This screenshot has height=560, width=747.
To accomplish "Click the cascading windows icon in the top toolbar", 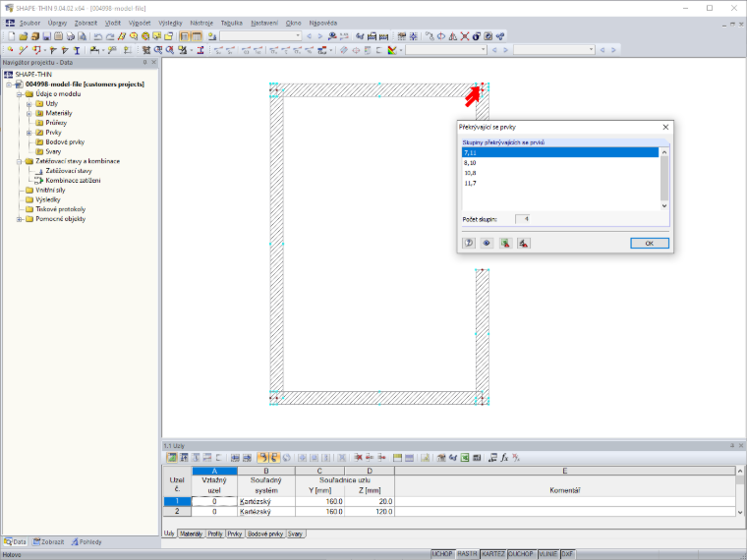I will 169,36.
